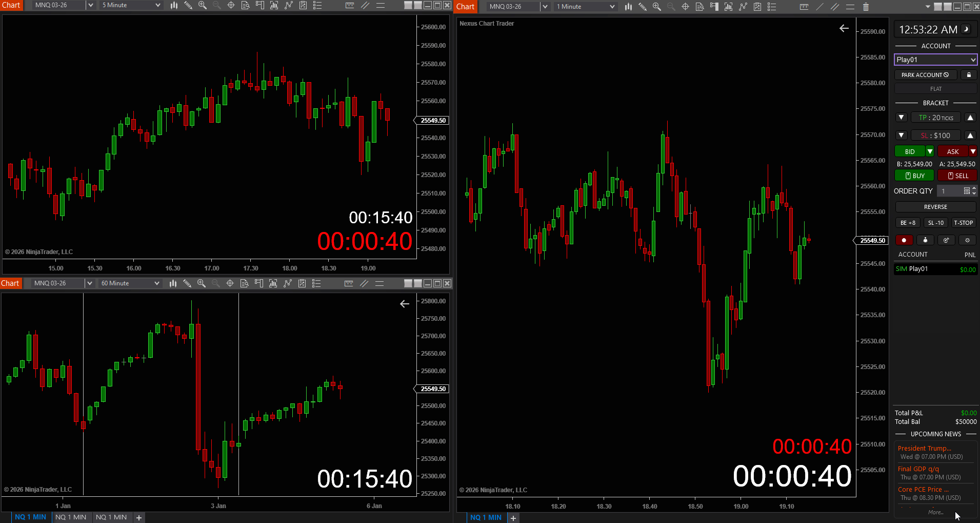The width and height of the screenshot is (980, 523).
Task: Click the green BUY button
Action: pos(914,175)
